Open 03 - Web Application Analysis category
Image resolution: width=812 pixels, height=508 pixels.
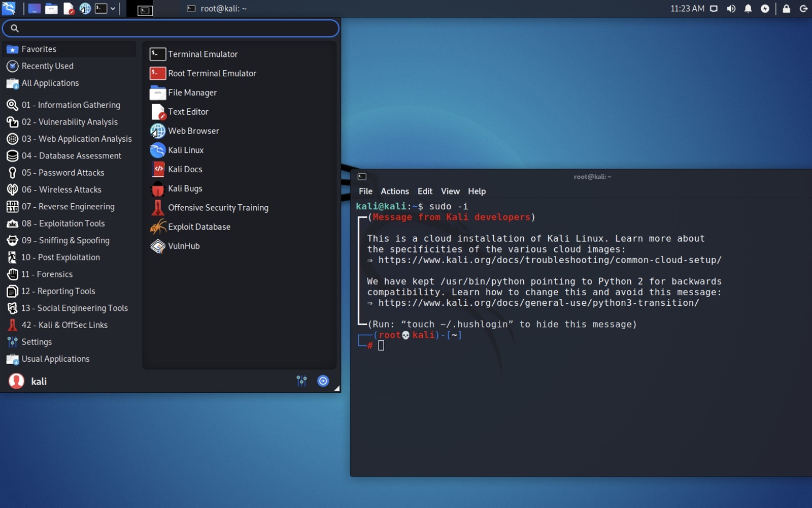tap(69, 139)
